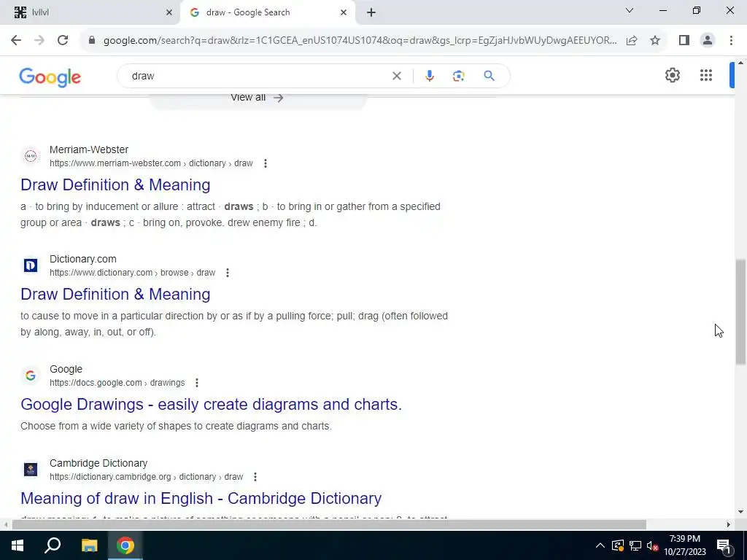This screenshot has height=560, width=747.
Task: Open the tab search dropdown chevron
Action: tap(630, 10)
